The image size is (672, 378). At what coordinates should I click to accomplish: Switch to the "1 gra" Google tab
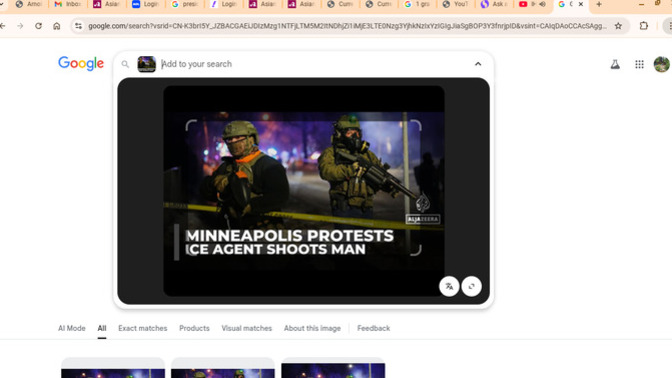416,4
